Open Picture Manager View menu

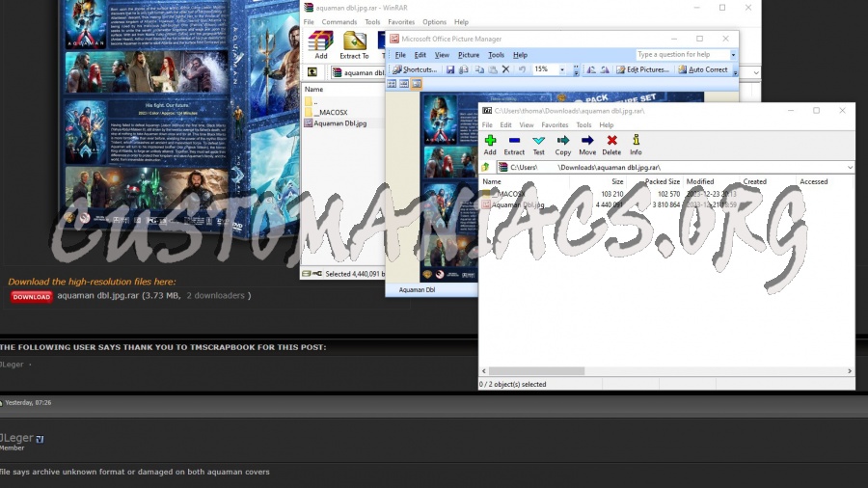pyautogui.click(x=442, y=55)
